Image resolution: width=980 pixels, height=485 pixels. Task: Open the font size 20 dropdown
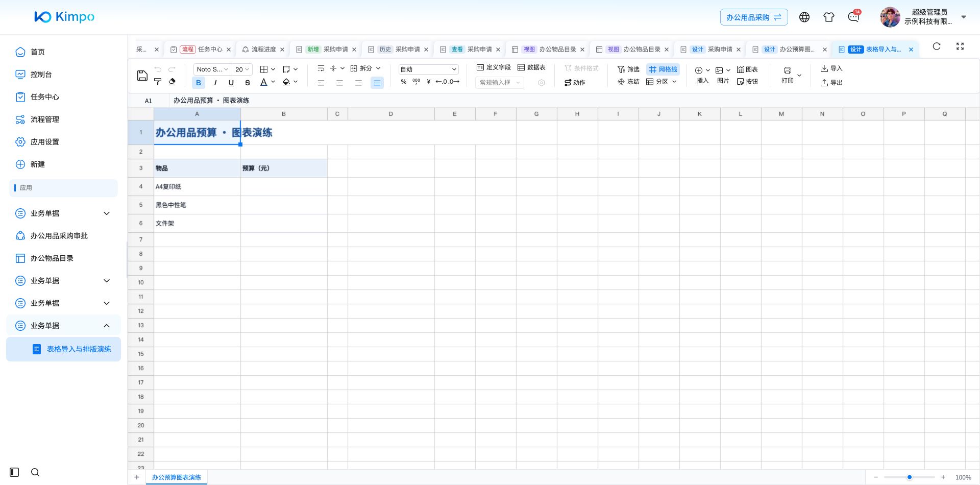[242, 69]
